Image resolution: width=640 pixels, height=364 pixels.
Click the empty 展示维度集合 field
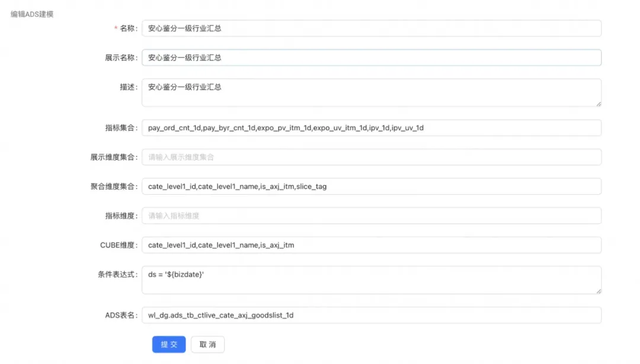click(x=371, y=157)
